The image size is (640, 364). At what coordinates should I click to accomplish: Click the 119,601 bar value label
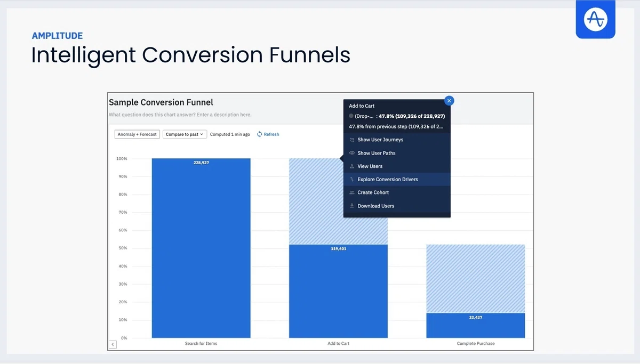[x=338, y=248]
